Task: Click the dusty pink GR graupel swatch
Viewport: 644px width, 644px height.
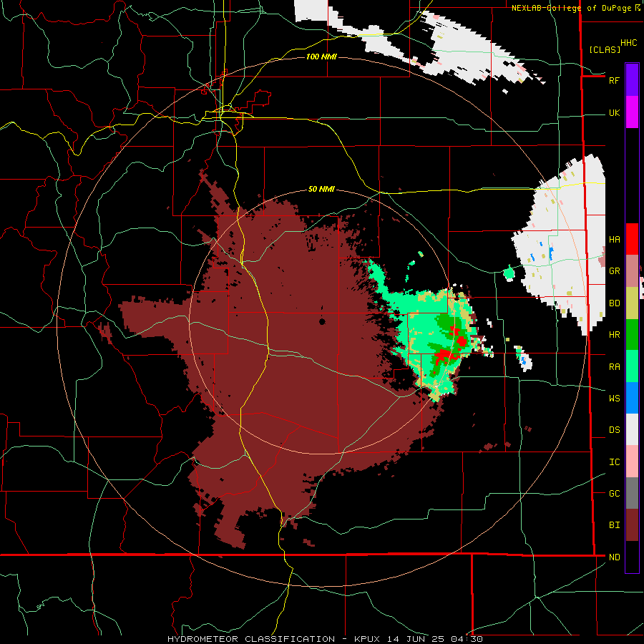Action: point(632,270)
